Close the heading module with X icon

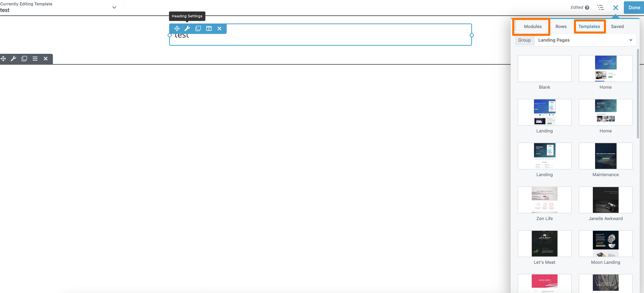coord(220,28)
